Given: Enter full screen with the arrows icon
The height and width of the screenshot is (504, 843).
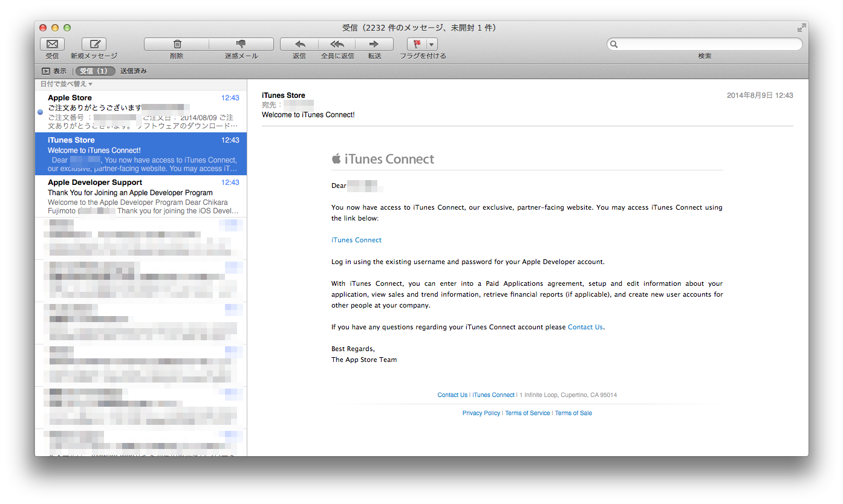Looking at the screenshot, I should coord(801,28).
